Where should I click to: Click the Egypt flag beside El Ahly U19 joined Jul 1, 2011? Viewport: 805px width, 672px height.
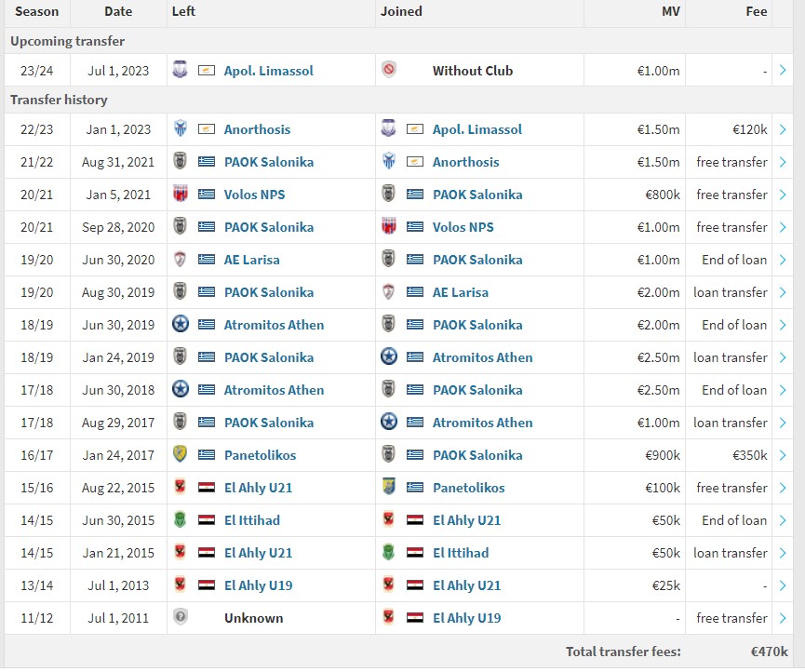click(415, 619)
